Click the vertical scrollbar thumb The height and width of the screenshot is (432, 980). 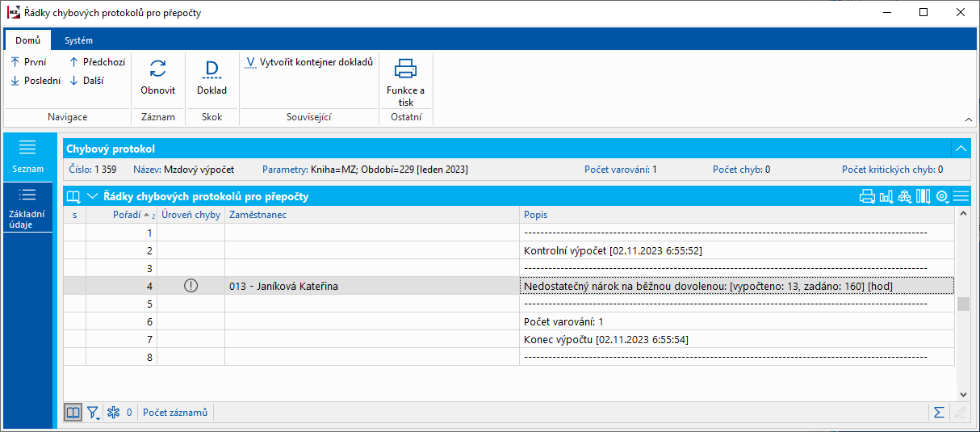(x=962, y=304)
